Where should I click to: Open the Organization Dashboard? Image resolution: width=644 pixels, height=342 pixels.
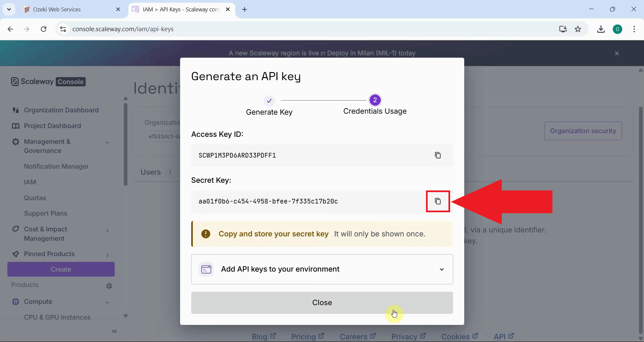[x=61, y=110]
